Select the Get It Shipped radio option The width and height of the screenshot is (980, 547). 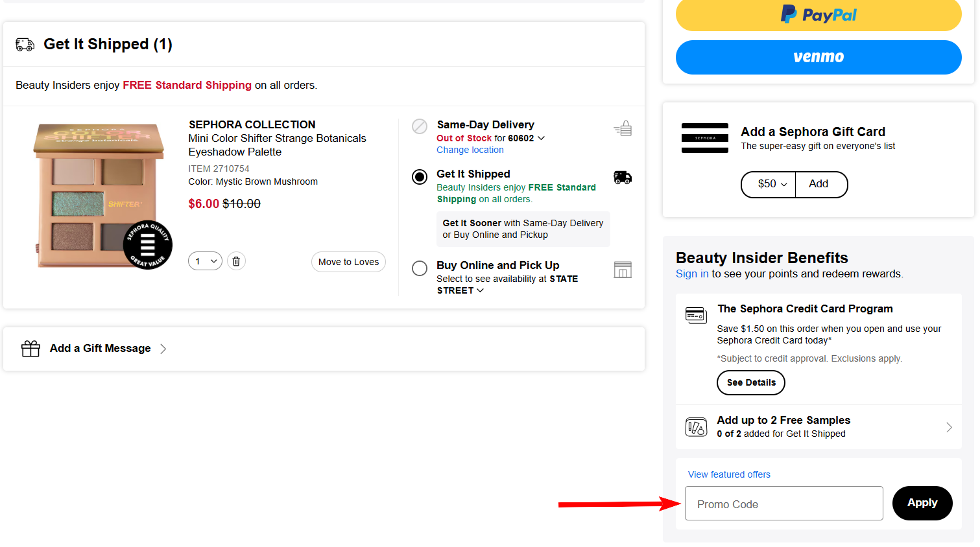pyautogui.click(x=420, y=177)
